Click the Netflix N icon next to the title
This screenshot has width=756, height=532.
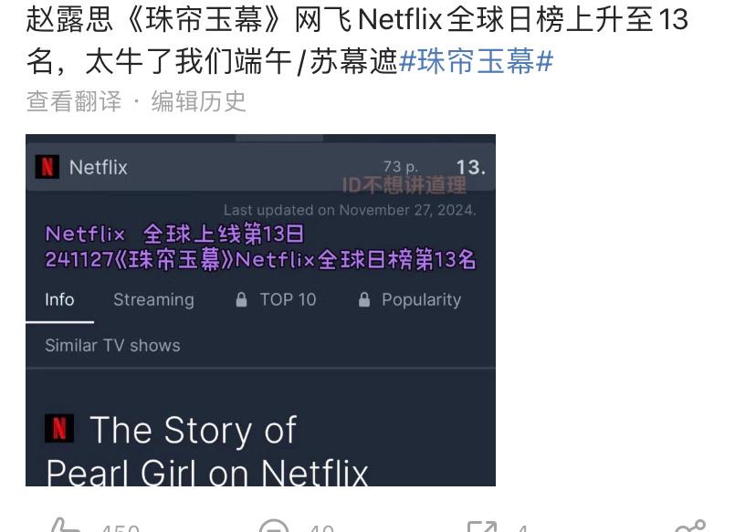coord(59,428)
